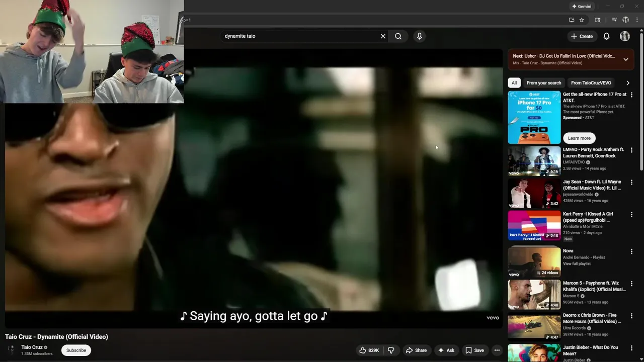The height and width of the screenshot is (362, 644).
Task: Start voice search with microphone icon
Action: pyautogui.click(x=419, y=36)
